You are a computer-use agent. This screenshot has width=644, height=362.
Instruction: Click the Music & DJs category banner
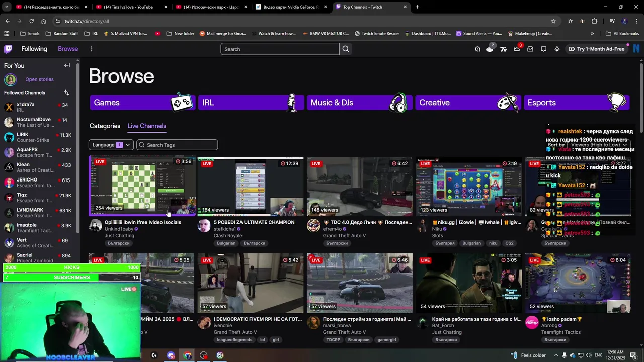(x=359, y=102)
